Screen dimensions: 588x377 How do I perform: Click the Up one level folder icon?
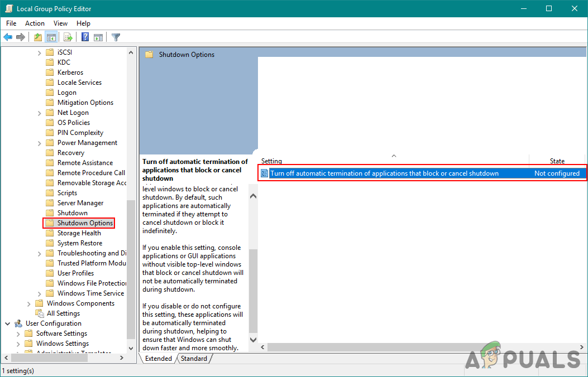(38, 37)
